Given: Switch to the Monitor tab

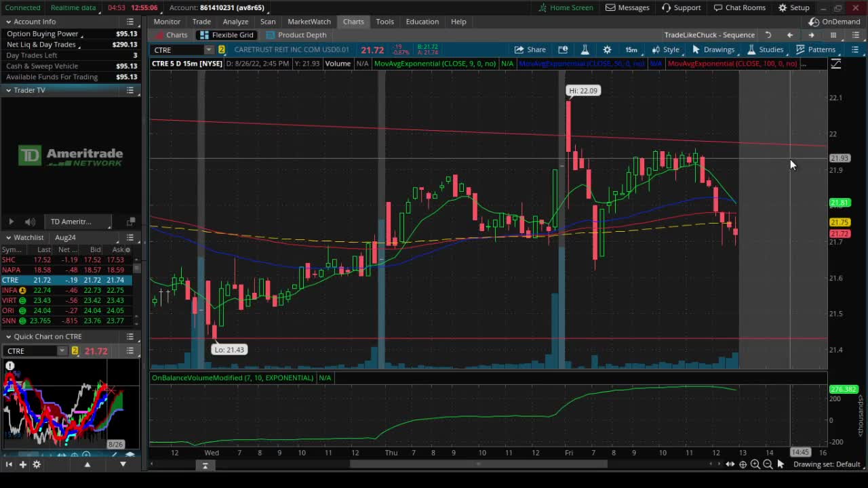Looking at the screenshot, I should 167,22.
